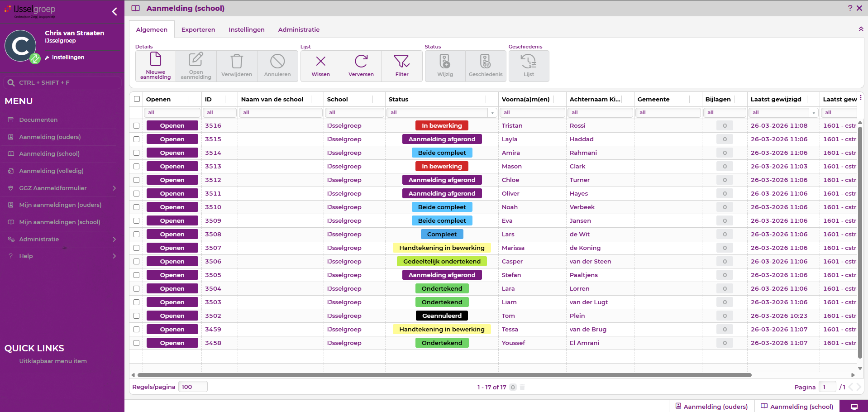Open registration 3514 with Openen button
Viewport: 868px width, 412px height.
[x=172, y=153]
